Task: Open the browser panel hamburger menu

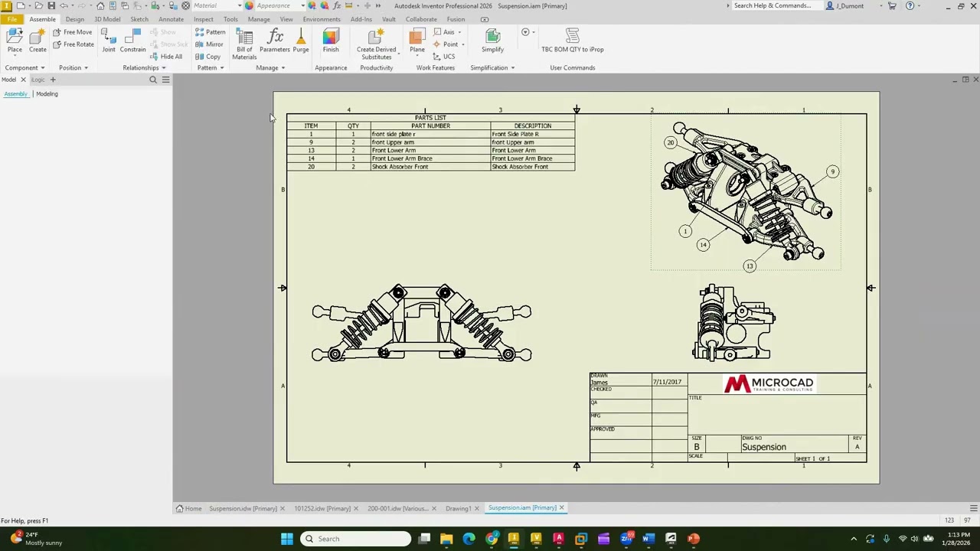Action: 165,80
